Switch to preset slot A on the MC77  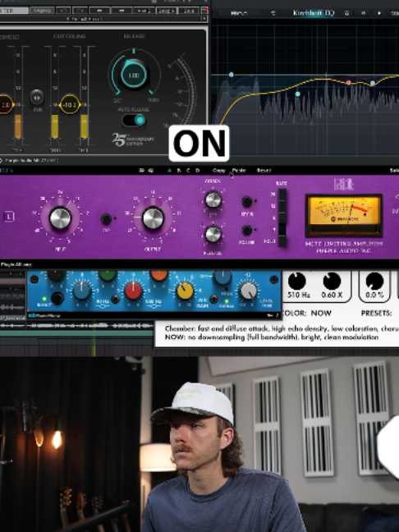tap(169, 170)
